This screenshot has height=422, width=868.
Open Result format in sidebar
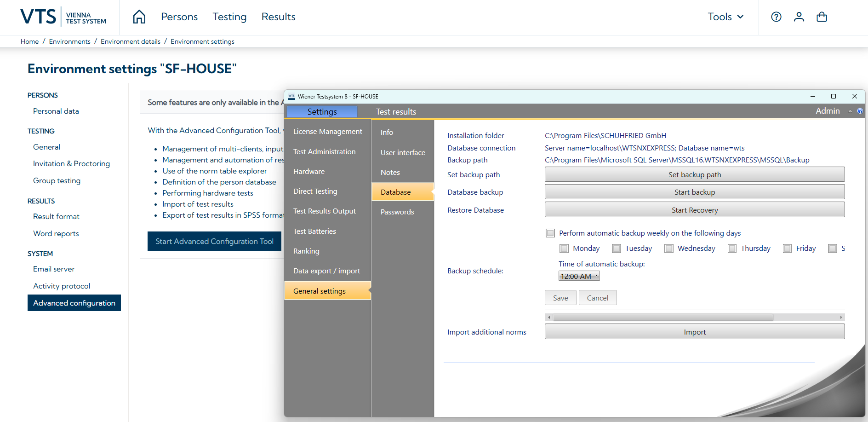click(x=56, y=217)
